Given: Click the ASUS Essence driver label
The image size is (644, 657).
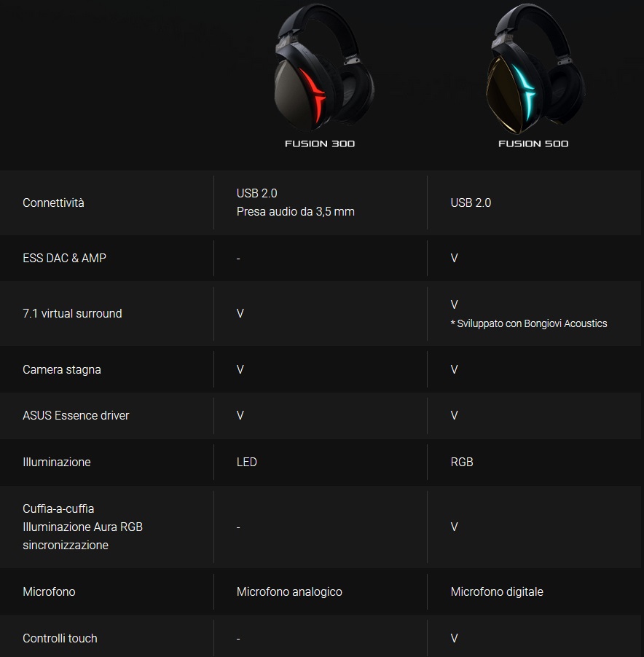Looking at the screenshot, I should tap(76, 415).
